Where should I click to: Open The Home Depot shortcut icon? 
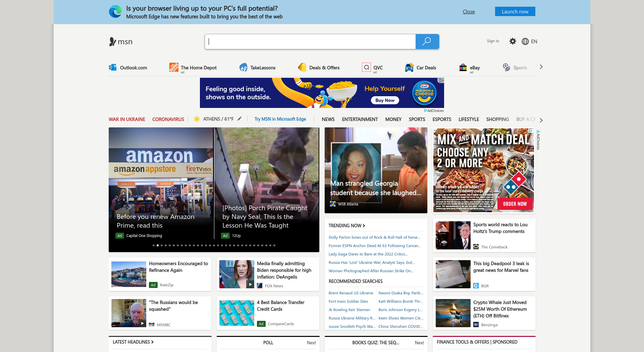tap(174, 67)
